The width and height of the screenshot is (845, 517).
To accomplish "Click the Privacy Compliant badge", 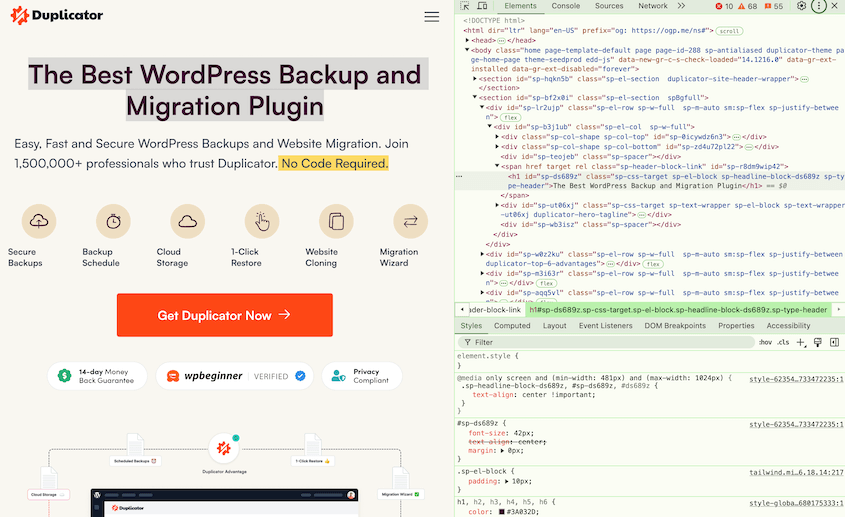I will pos(362,376).
